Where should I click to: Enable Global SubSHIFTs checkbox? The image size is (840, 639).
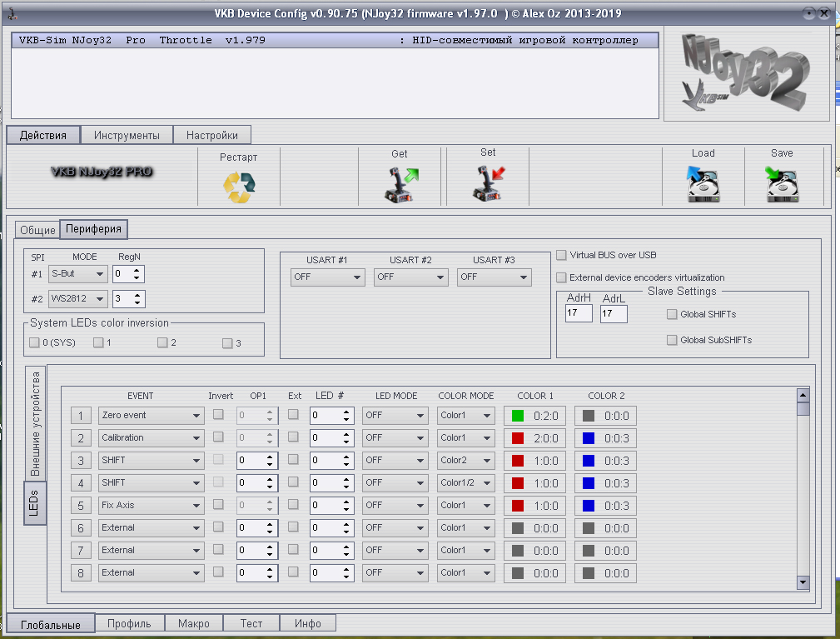tap(672, 340)
